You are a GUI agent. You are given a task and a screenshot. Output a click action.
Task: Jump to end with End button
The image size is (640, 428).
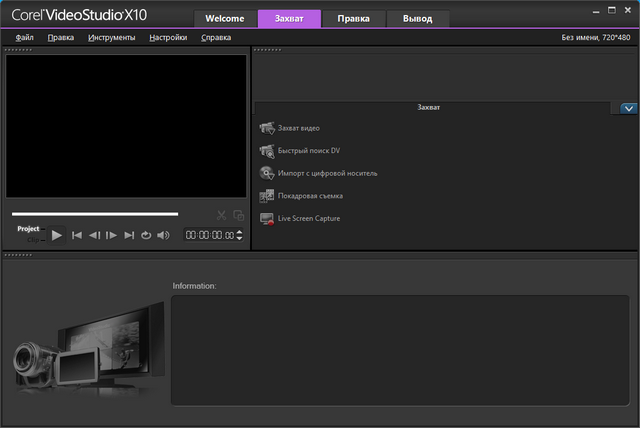(129, 235)
